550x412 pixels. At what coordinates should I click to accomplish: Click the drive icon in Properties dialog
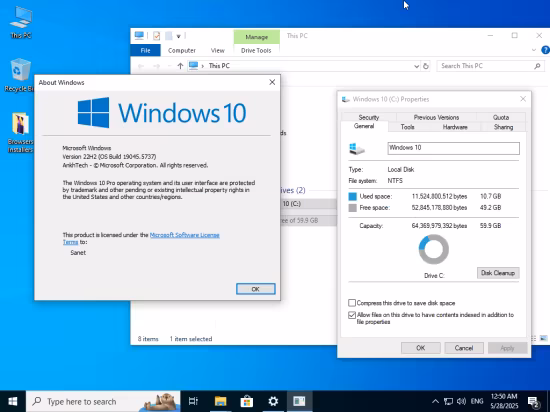point(357,149)
